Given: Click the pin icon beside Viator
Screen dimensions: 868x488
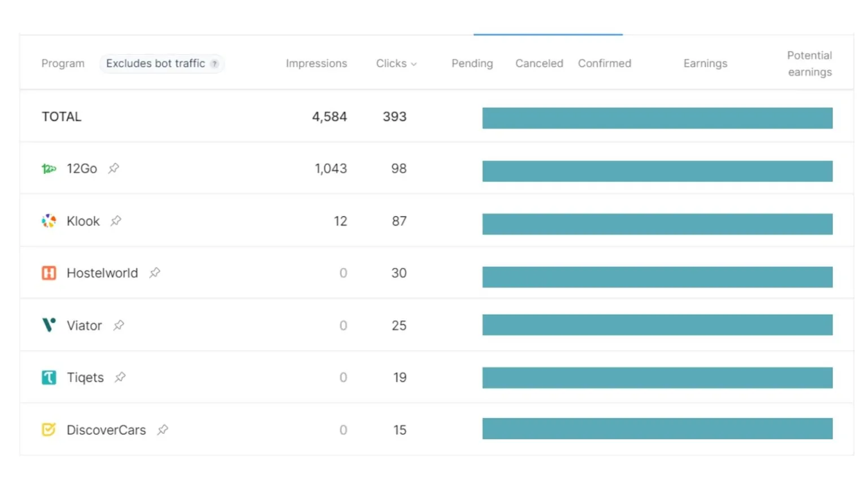Looking at the screenshot, I should (x=119, y=325).
